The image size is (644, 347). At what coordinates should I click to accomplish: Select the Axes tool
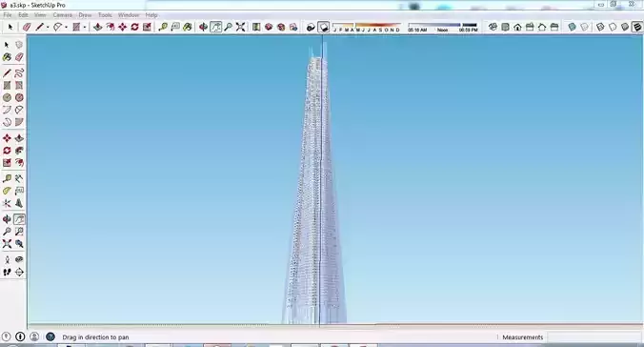point(7,203)
